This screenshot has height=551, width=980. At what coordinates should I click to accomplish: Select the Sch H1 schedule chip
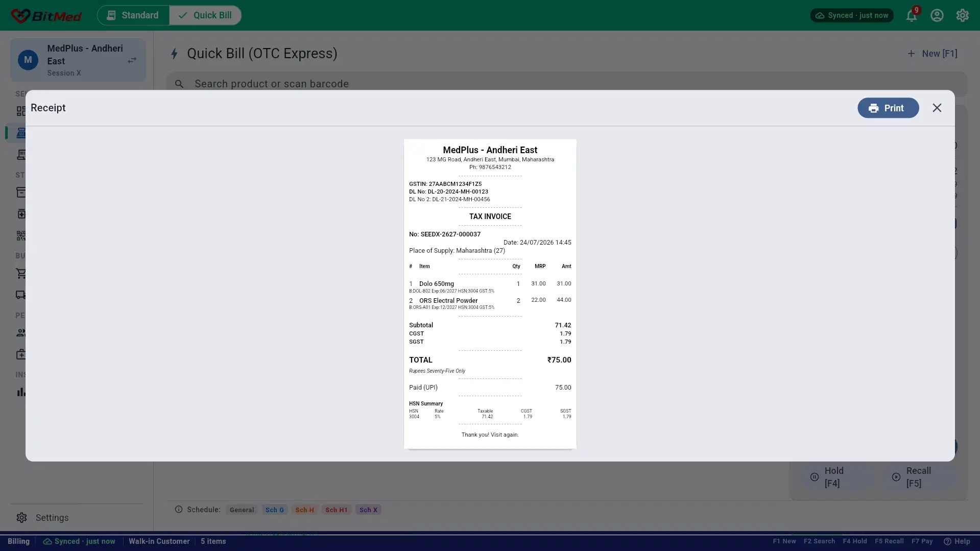337,510
